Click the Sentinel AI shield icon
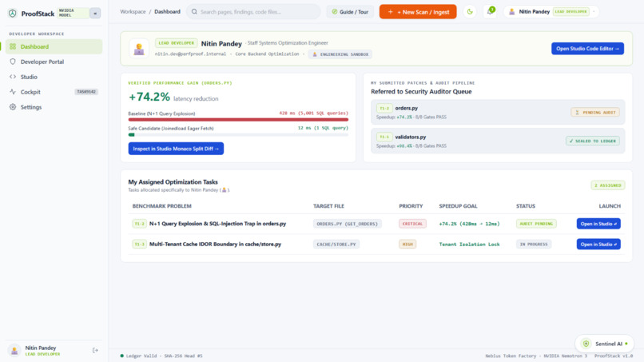The height and width of the screenshot is (362, 644). 586,344
